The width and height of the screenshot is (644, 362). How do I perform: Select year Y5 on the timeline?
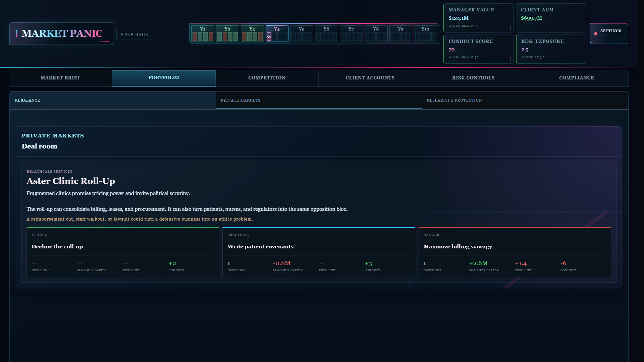point(302,34)
